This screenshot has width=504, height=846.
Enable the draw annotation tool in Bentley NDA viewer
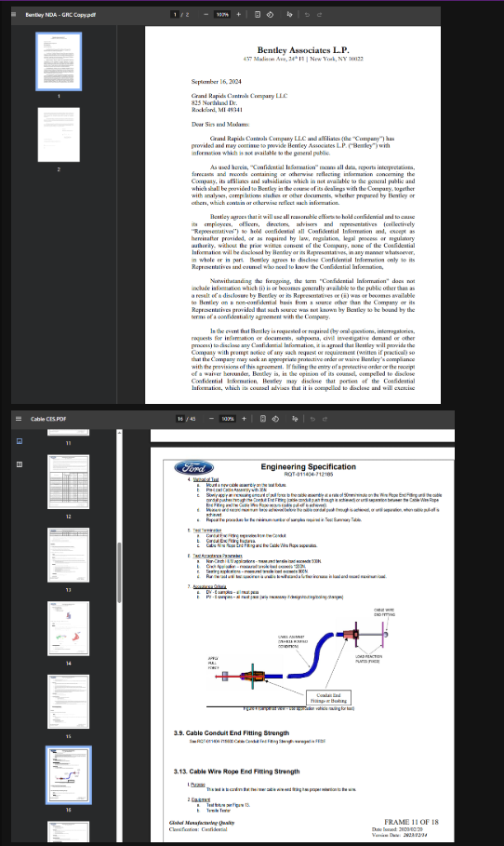(x=289, y=15)
